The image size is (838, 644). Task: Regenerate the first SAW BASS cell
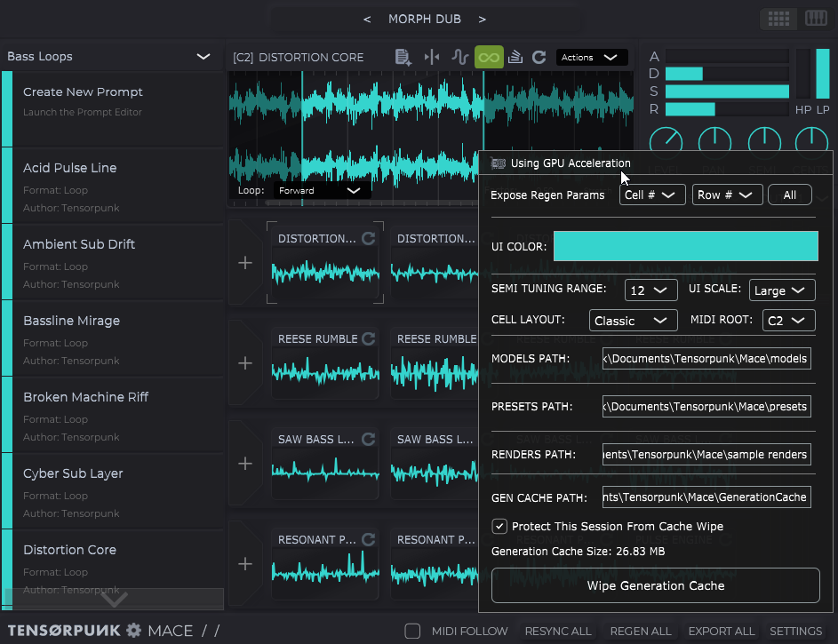[368, 439]
